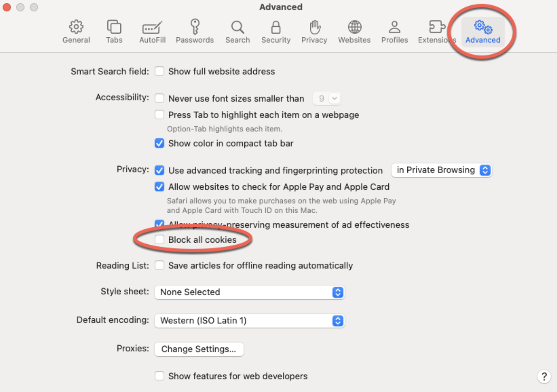The height and width of the screenshot is (392, 557).
Task: Switch to the Advanced tab
Action: click(x=483, y=32)
